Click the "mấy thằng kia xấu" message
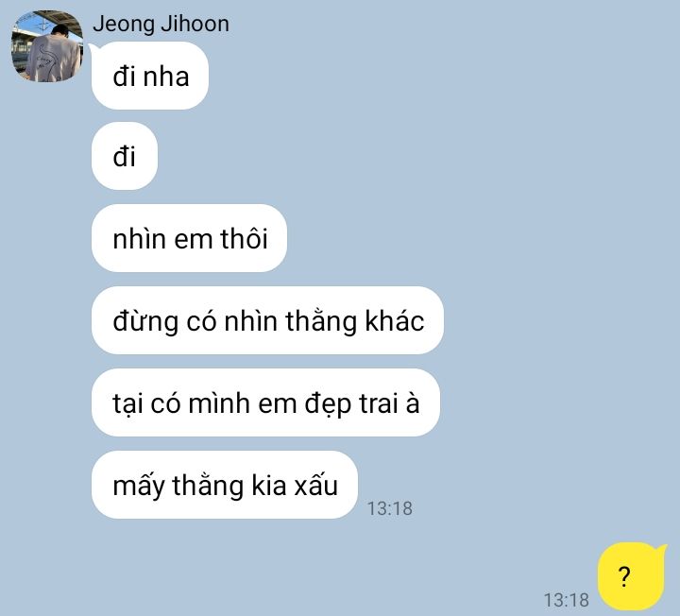 pos(225,485)
